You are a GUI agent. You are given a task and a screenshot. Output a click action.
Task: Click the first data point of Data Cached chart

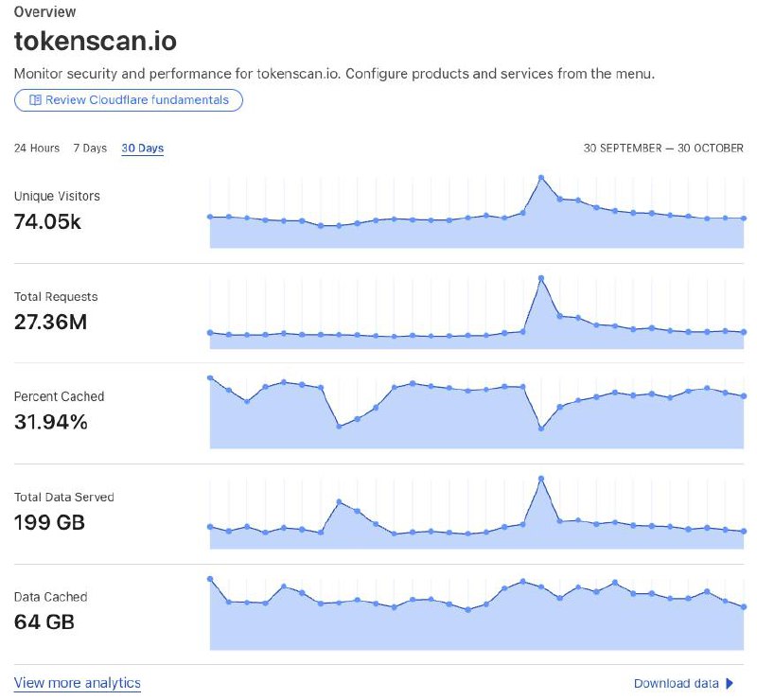click(210, 579)
